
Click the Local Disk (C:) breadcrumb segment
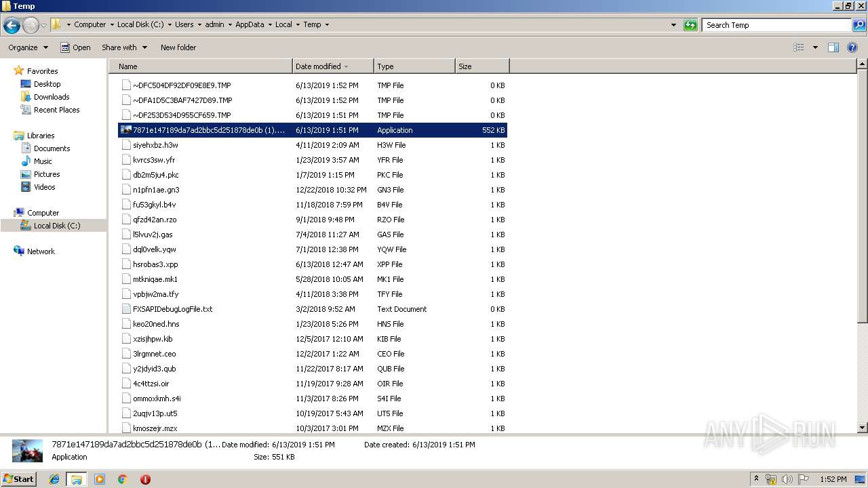(140, 24)
